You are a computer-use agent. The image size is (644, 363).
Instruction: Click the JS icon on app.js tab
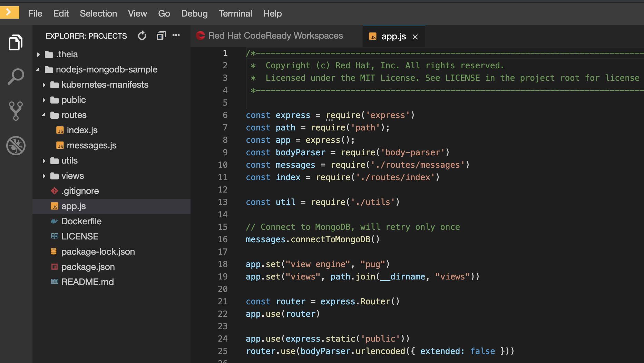click(x=373, y=37)
